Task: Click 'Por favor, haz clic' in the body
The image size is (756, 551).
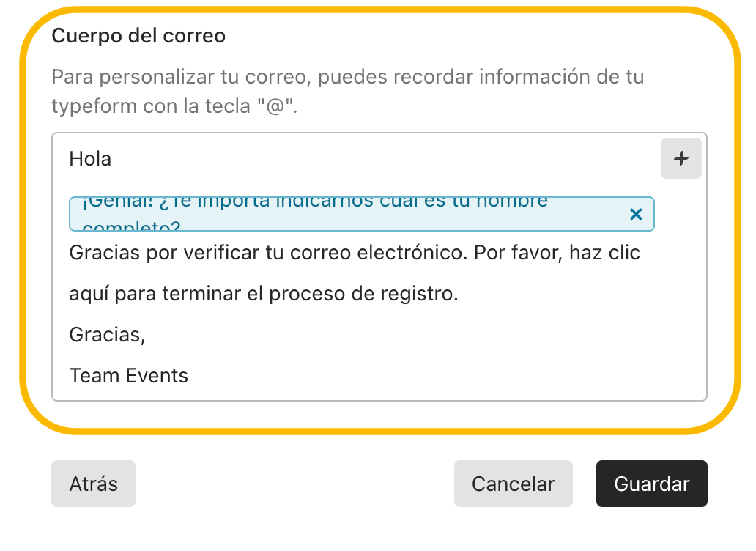Action: point(557,253)
